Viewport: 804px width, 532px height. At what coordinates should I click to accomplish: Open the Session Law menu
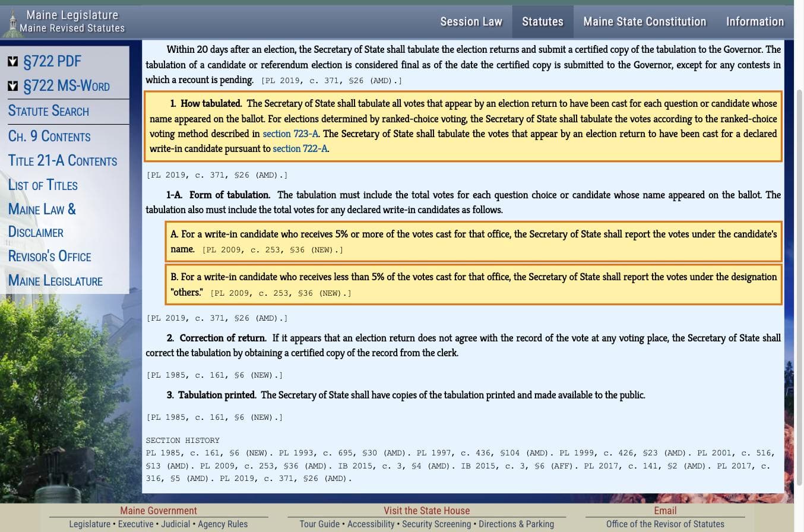471,22
